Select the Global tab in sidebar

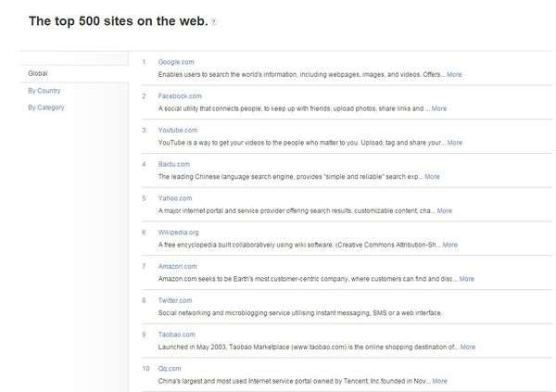point(38,73)
